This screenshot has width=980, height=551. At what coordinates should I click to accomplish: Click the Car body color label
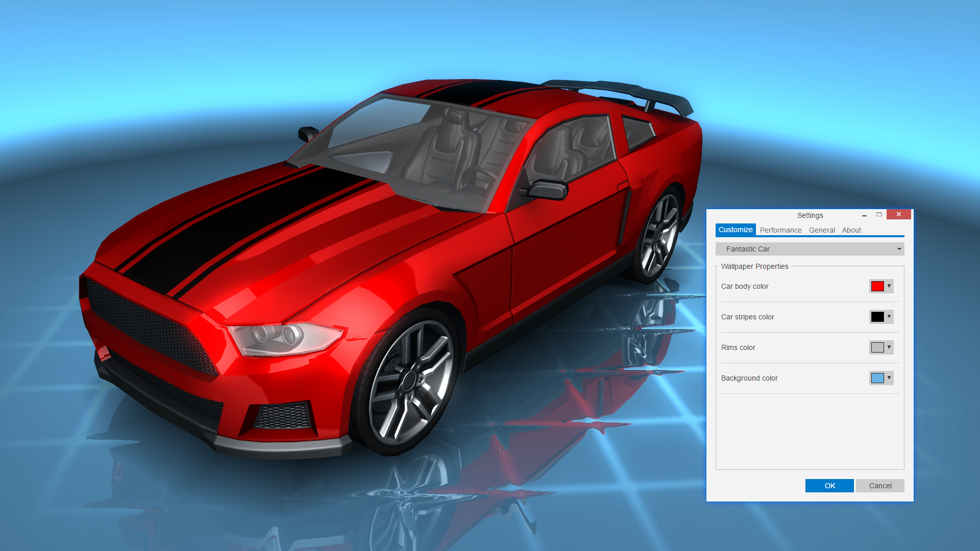click(745, 286)
